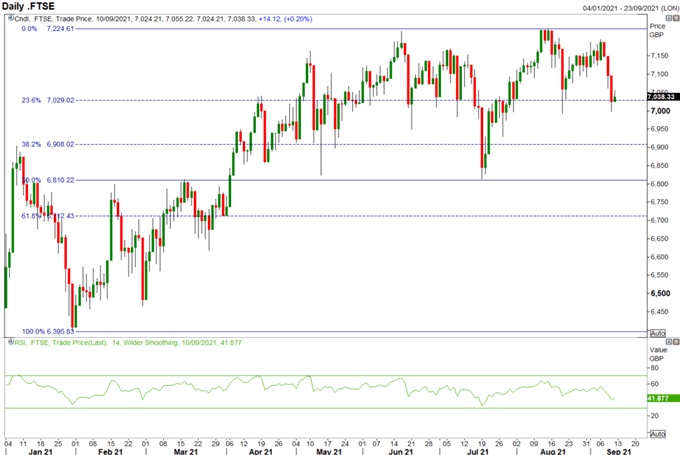Screen dimensions: 680x455
Task: Click the 7,150 price axis label
Action: [659, 56]
